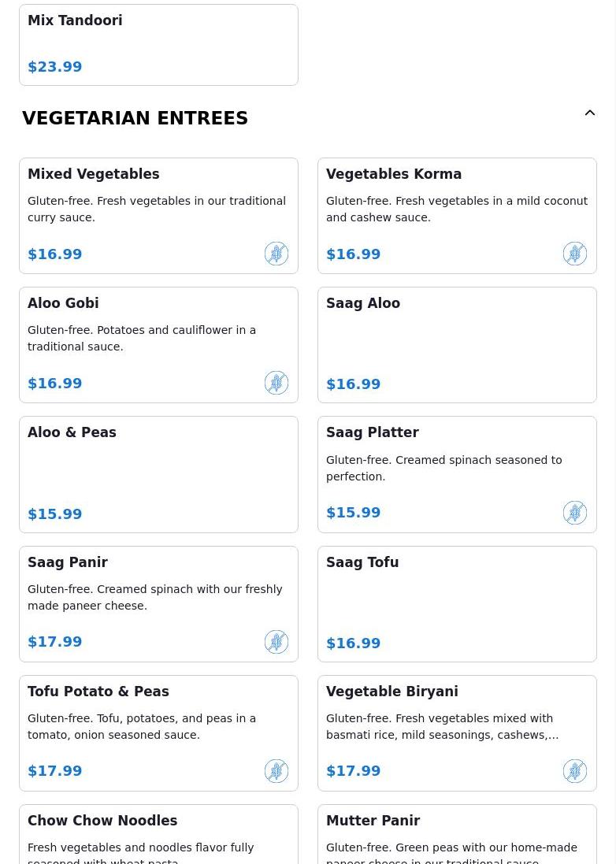Select the Saag Aloo menu item
This screenshot has height=864, width=616.
pos(457,345)
